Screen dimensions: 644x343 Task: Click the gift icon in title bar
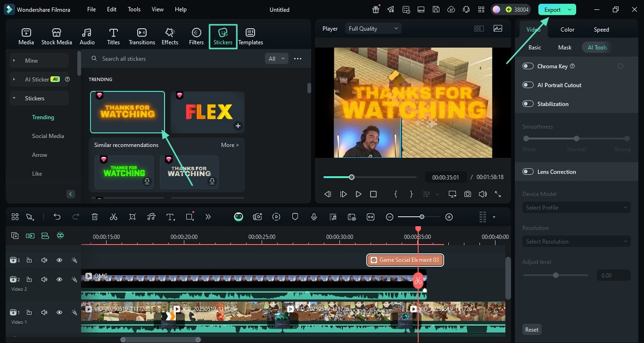point(376,9)
